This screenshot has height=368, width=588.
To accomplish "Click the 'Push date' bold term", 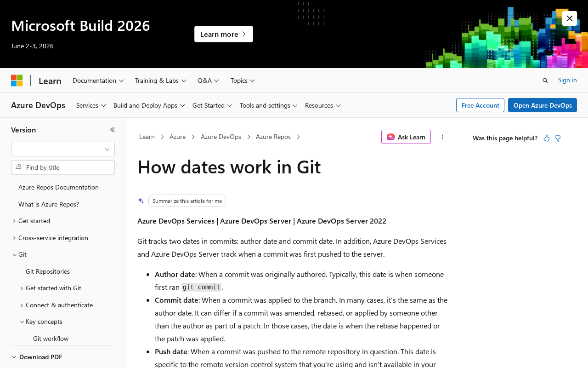I will (171, 351).
